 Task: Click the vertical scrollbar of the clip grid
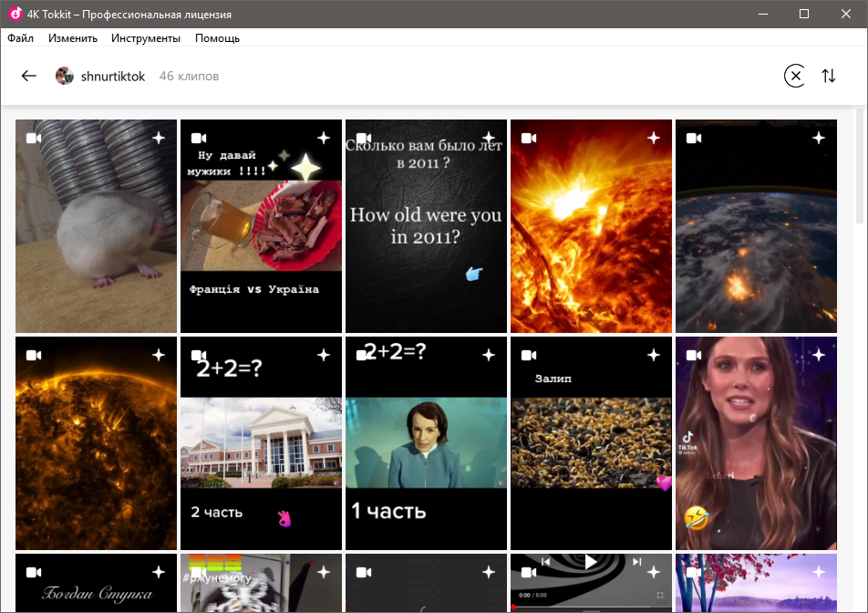pyautogui.click(x=860, y=166)
